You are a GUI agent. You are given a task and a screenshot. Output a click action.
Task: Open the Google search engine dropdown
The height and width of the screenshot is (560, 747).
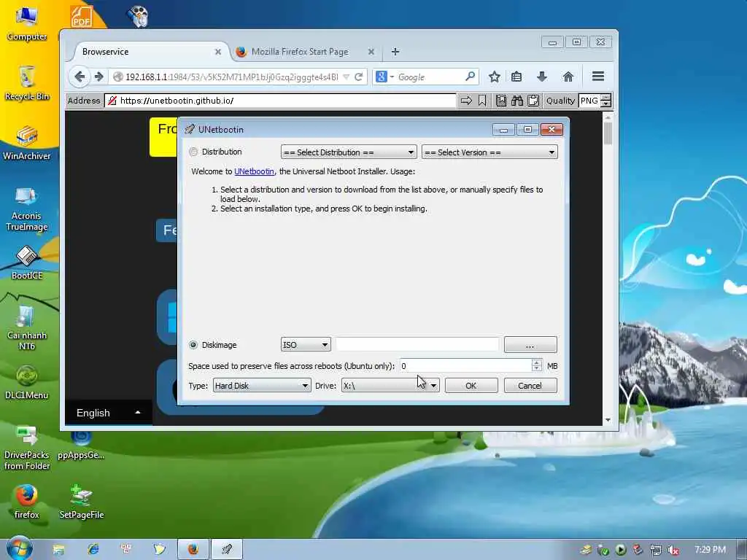pos(392,77)
